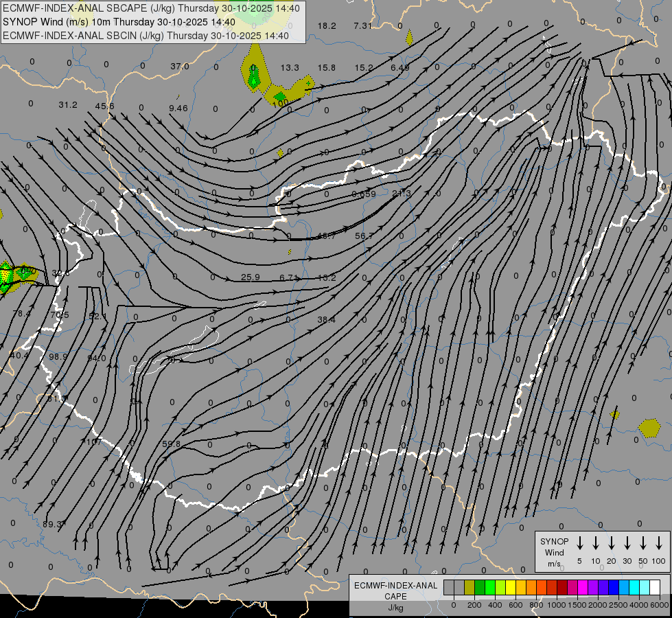Select the olive 100-200 J/kg CAPE swatch

click(x=470, y=588)
